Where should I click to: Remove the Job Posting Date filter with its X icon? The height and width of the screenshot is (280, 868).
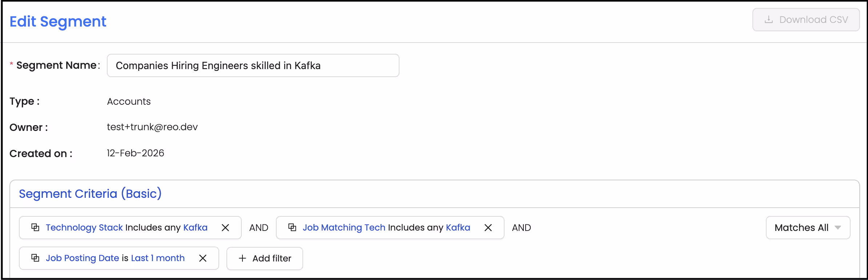click(203, 258)
